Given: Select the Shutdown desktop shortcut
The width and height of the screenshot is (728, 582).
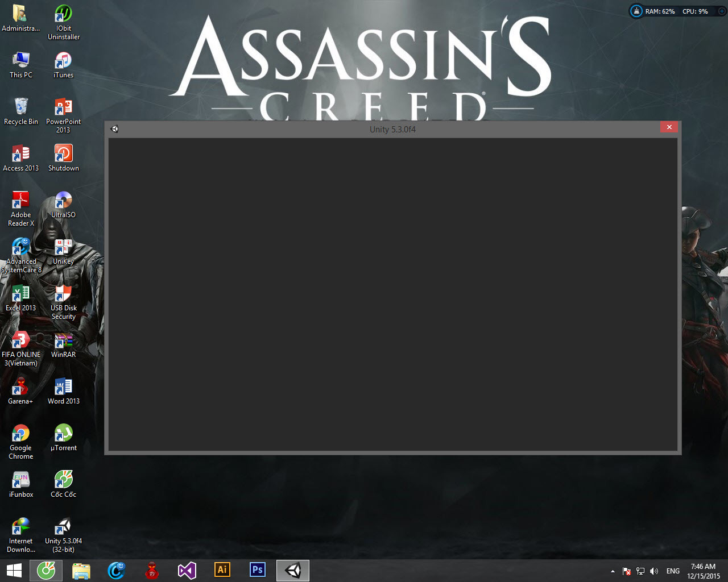Looking at the screenshot, I should click(63, 157).
